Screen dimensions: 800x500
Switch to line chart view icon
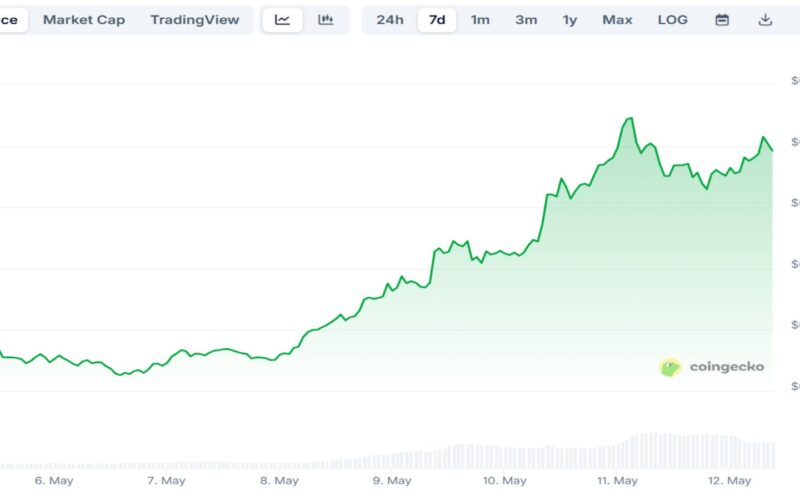click(282, 20)
